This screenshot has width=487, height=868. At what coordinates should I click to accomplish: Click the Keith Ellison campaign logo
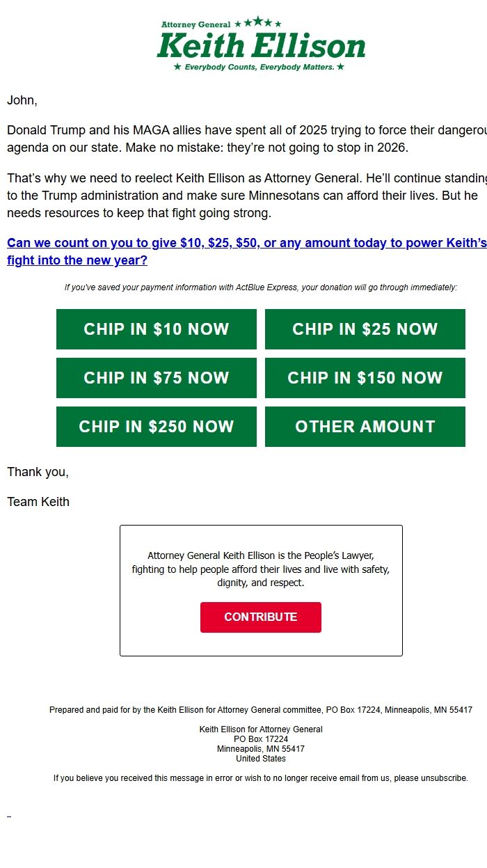[260, 45]
